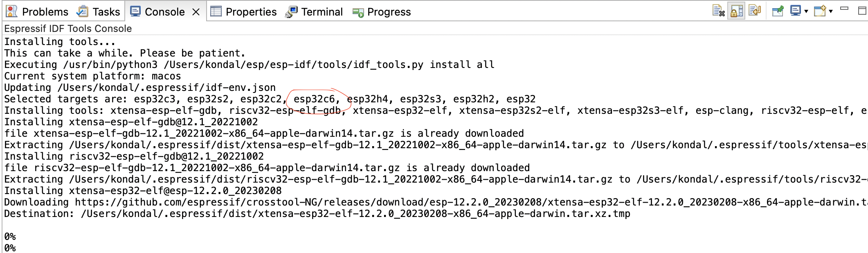Enable Pin Console for this output
Screen dimensions: 868x253
coord(777,11)
